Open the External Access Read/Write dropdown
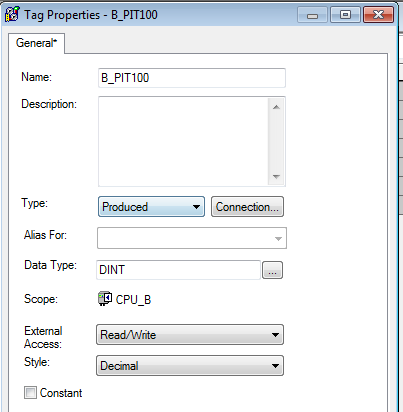 (x=190, y=335)
